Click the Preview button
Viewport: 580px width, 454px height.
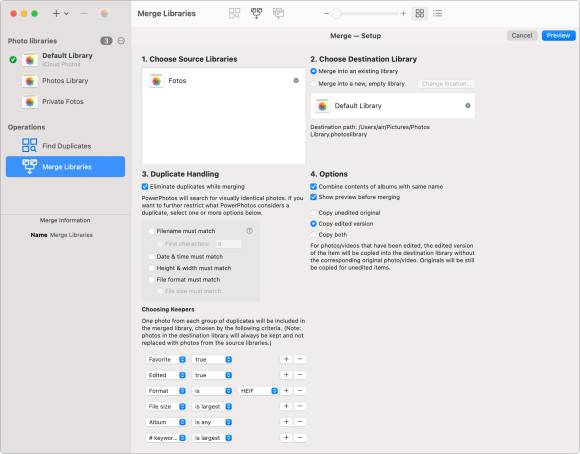[559, 36]
